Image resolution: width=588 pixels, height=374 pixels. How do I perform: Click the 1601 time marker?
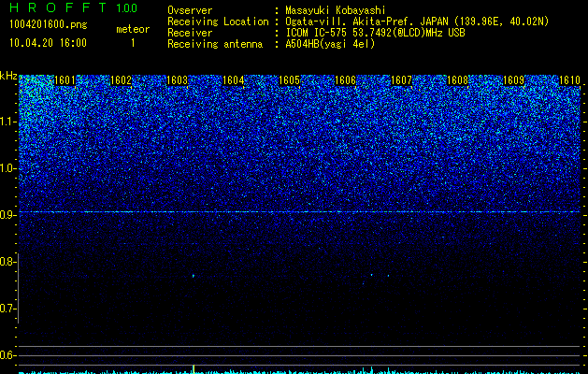point(65,80)
